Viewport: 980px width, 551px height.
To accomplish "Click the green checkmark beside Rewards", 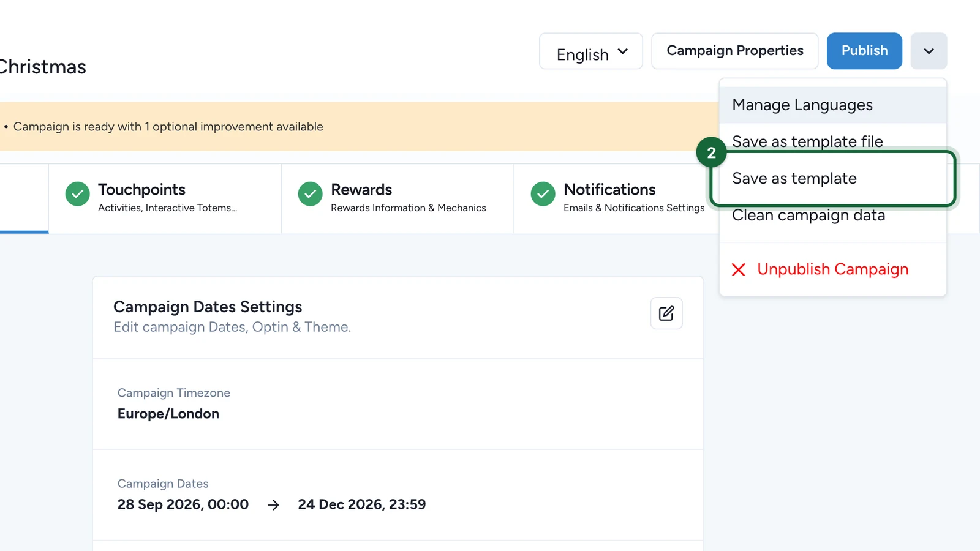I will [311, 194].
